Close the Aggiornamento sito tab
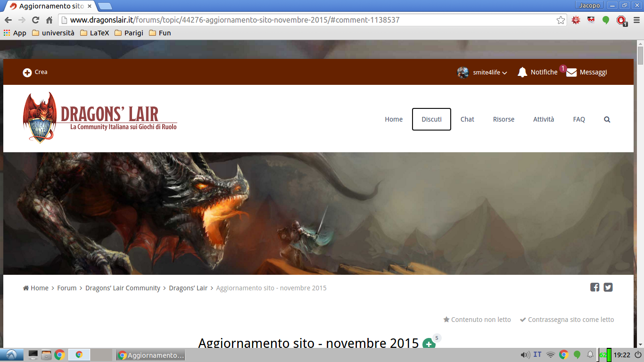 point(90,6)
